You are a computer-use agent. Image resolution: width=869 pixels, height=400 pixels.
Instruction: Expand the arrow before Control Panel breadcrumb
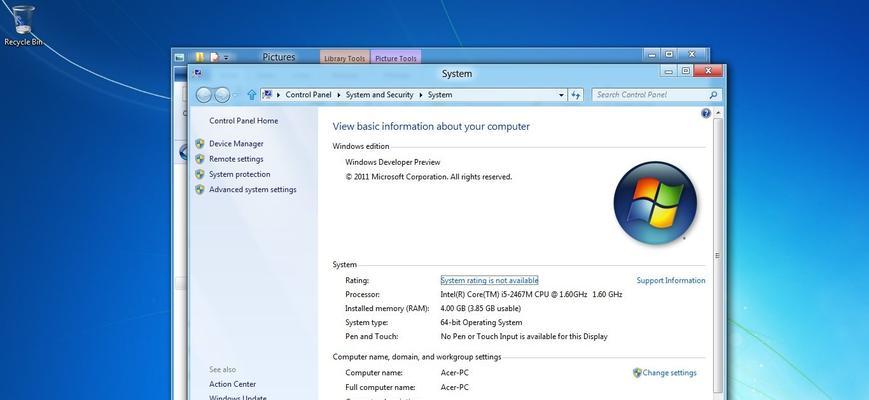[278, 95]
